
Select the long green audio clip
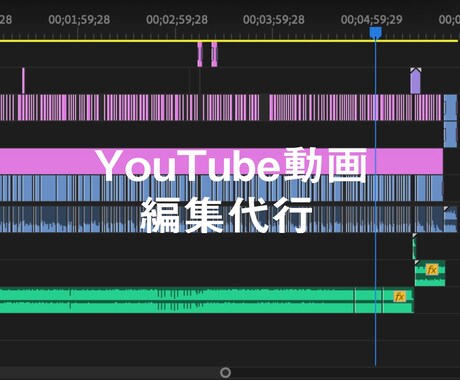tap(207, 300)
